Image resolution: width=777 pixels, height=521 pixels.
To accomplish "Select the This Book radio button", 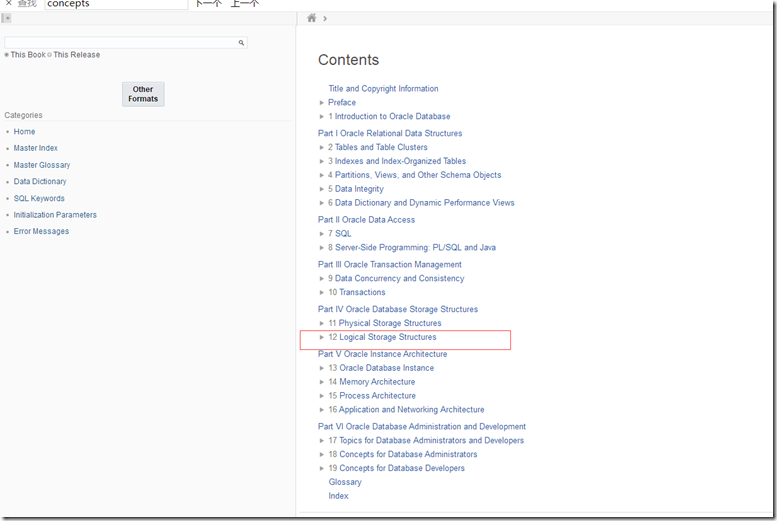I will pos(7,55).
